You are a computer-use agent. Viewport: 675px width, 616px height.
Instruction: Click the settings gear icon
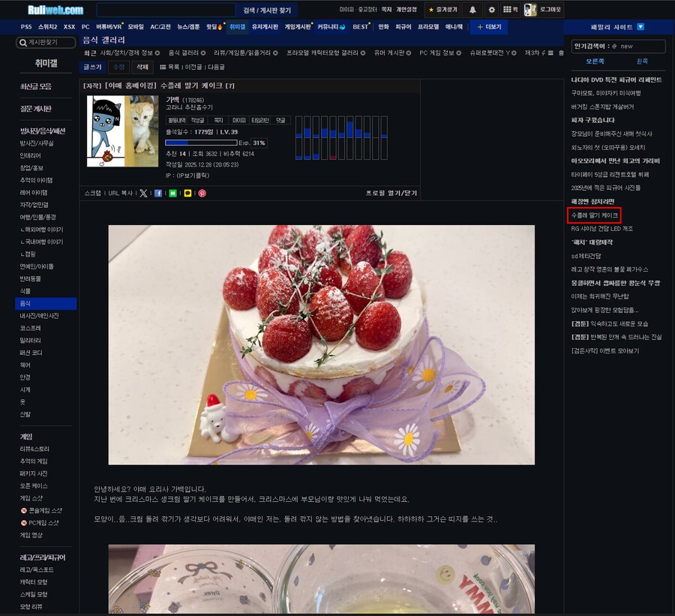click(x=491, y=9)
